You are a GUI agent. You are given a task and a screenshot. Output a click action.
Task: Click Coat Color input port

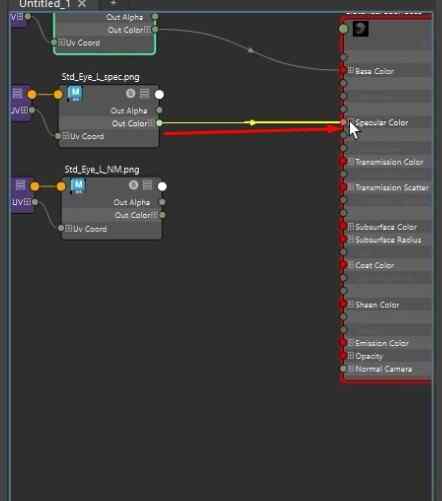click(x=343, y=265)
